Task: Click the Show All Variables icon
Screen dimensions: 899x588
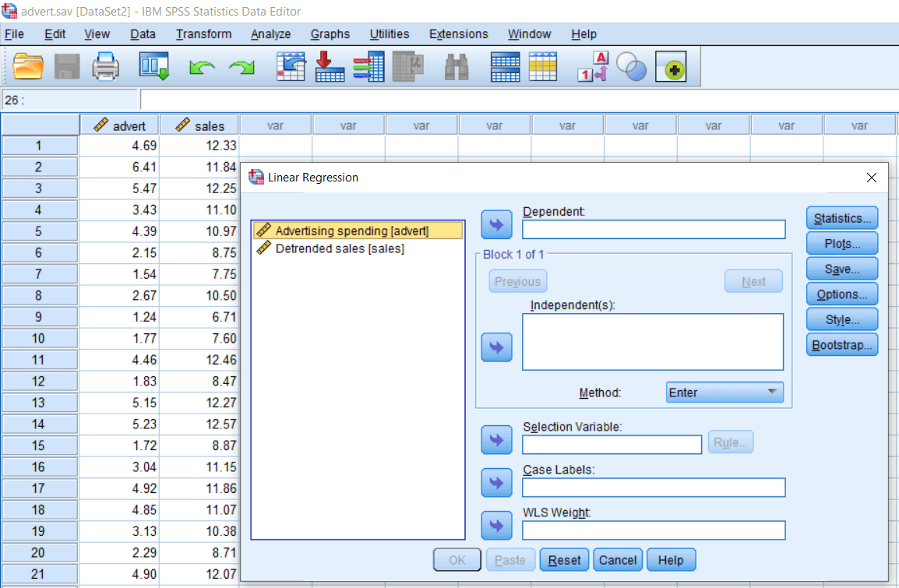Action: pyautogui.click(x=671, y=66)
